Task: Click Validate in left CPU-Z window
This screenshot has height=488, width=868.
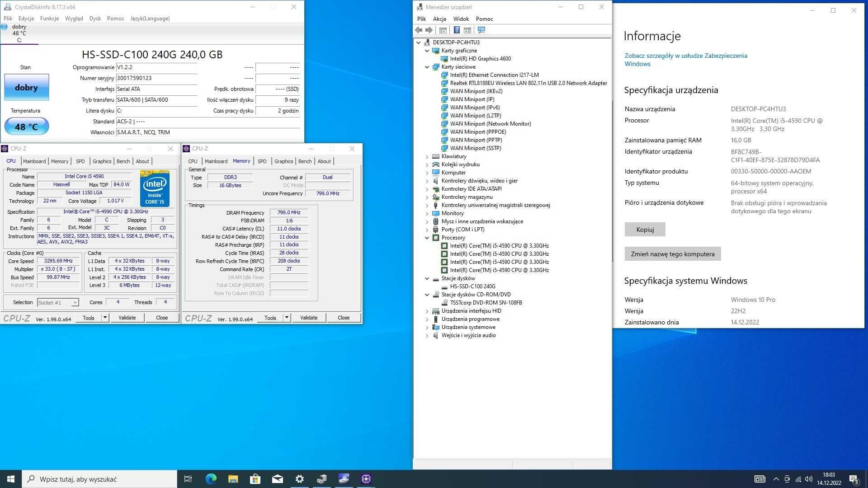Action: pyautogui.click(x=127, y=318)
